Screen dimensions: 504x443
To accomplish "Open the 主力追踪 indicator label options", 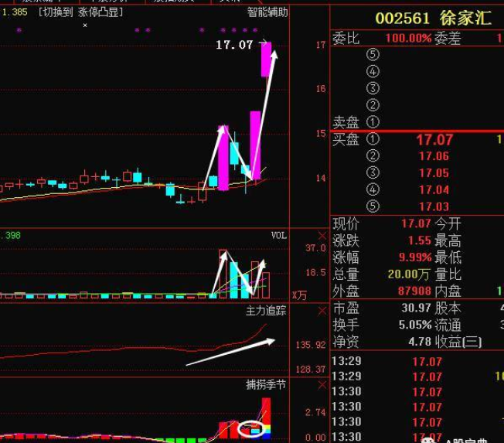I will point(266,311).
